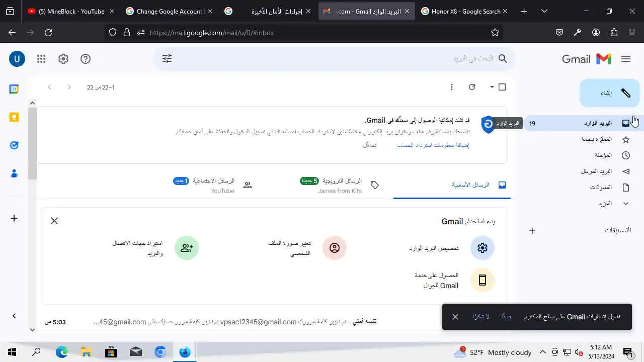Dismiss the account recovery notice
Viewport: 644px width, 362px height.
click(370, 145)
